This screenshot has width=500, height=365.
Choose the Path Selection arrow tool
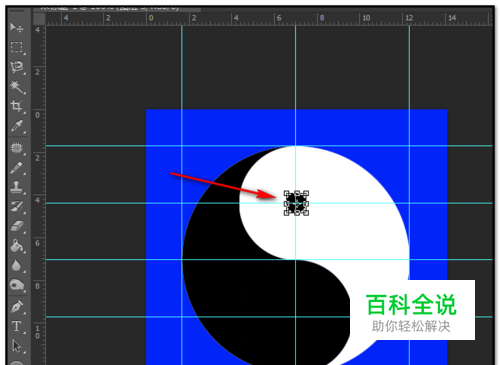click(16, 346)
